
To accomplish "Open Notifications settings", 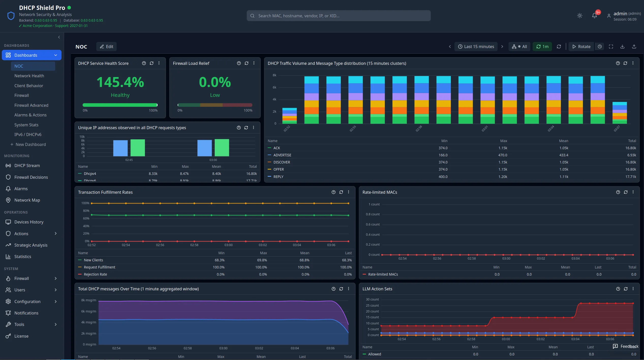I will 32,313.
